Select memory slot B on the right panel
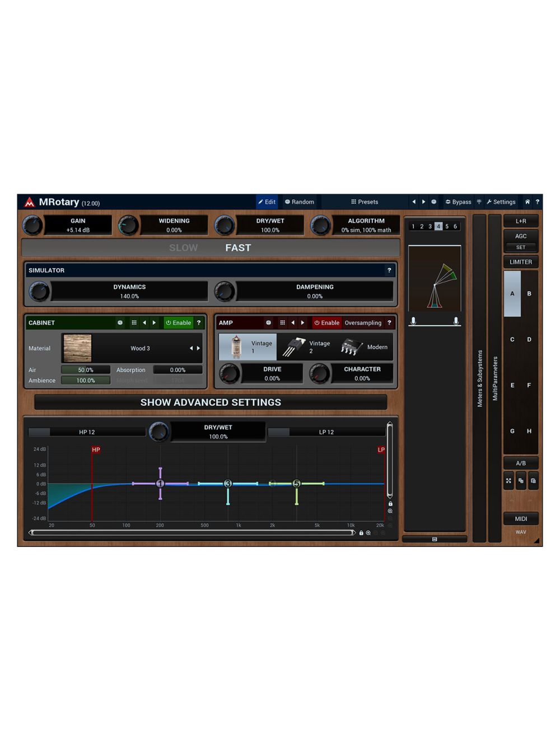The image size is (560, 739). tap(529, 293)
